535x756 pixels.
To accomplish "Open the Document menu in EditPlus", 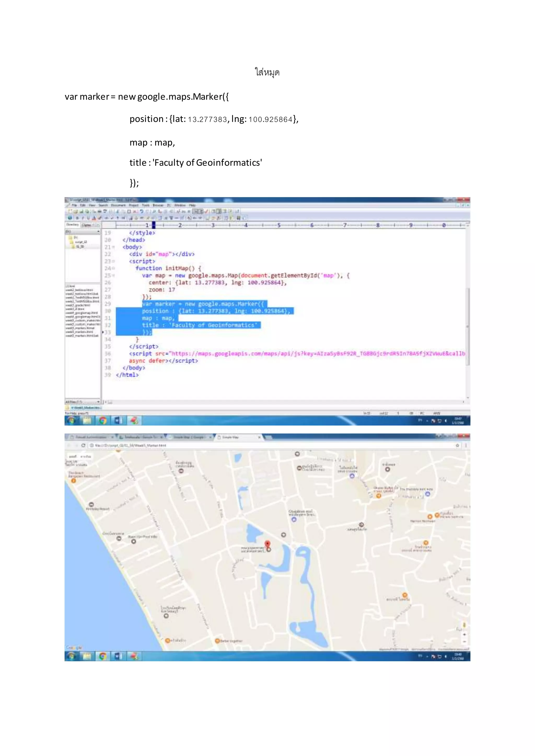I will click(x=118, y=205).
